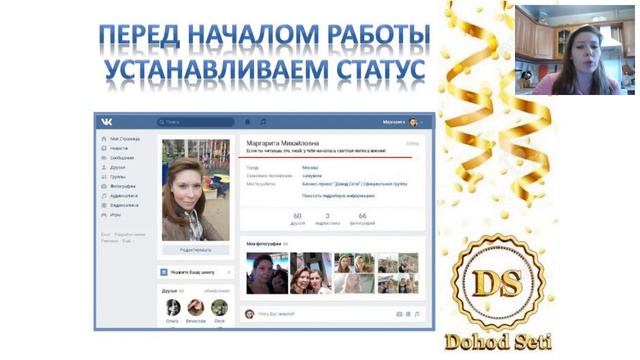Screen dimensions: 640x360
Task: Click the Что у Вас нового post field
Action: tap(324, 314)
